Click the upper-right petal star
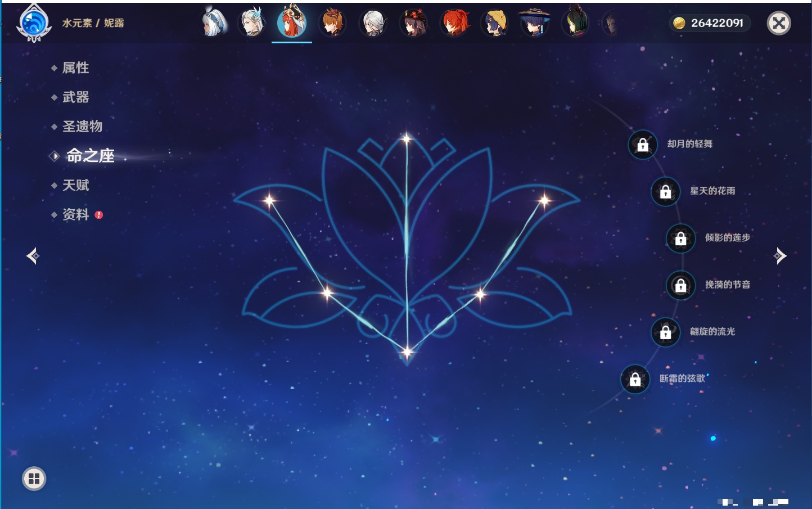The width and height of the screenshot is (812, 509). [x=544, y=200]
